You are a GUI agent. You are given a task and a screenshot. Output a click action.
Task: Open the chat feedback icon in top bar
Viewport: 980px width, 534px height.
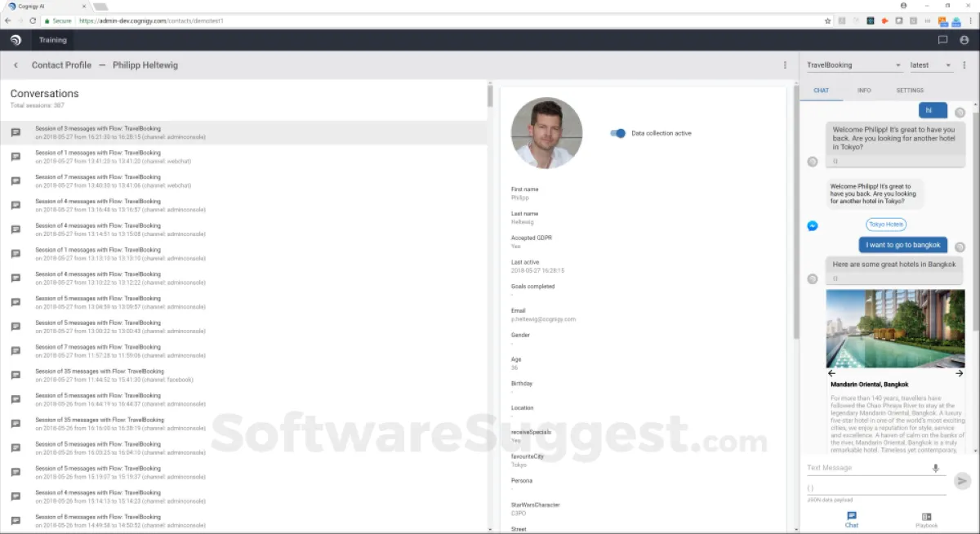[942, 40]
